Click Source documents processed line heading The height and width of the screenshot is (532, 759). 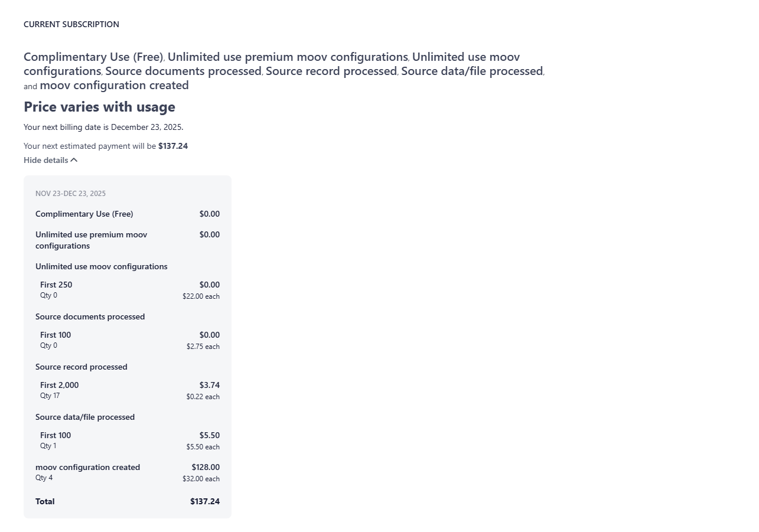90,316
